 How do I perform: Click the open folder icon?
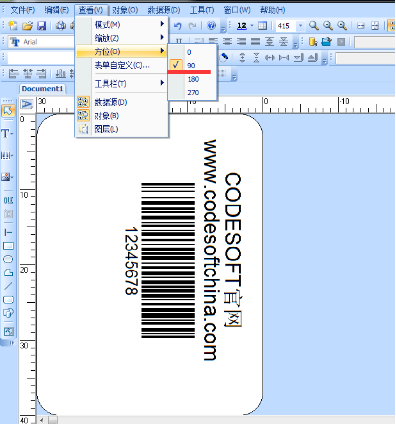(27, 26)
